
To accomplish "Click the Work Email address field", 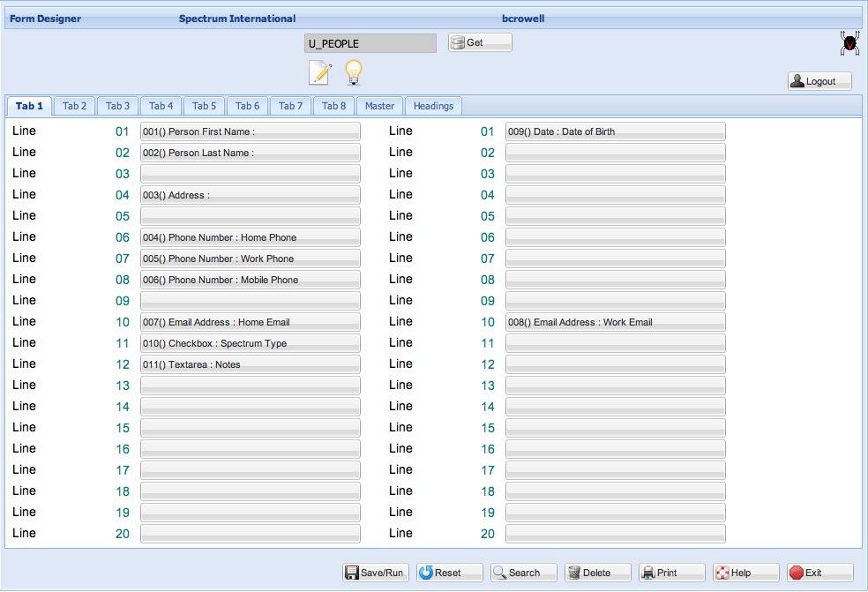I will coord(616,322).
